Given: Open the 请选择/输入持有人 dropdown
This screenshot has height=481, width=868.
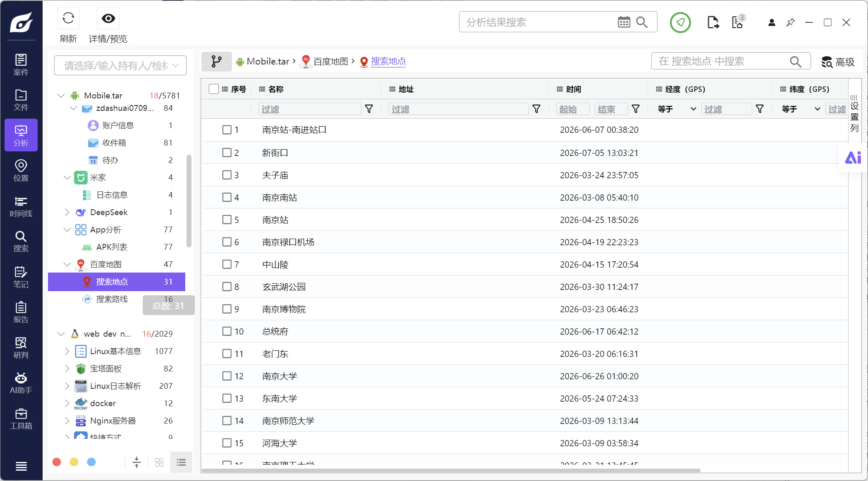Looking at the screenshot, I should click(120, 65).
